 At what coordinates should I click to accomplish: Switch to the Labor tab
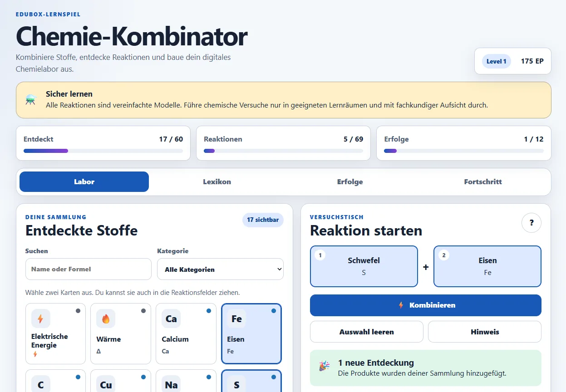pos(84,181)
